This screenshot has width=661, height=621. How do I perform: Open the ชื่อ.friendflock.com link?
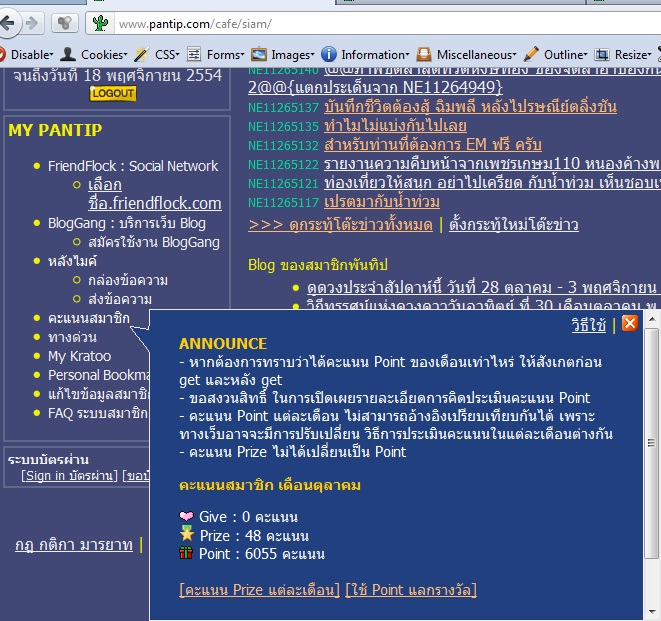(155, 204)
